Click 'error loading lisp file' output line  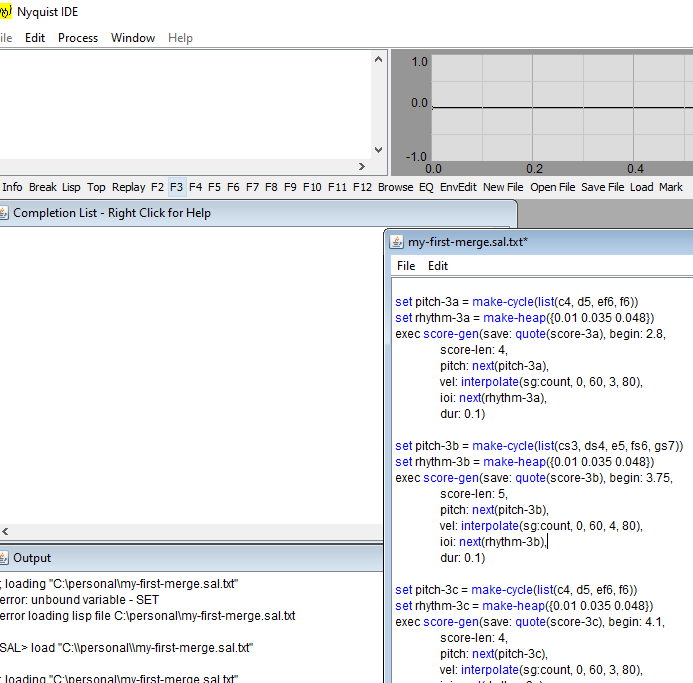(x=148, y=616)
